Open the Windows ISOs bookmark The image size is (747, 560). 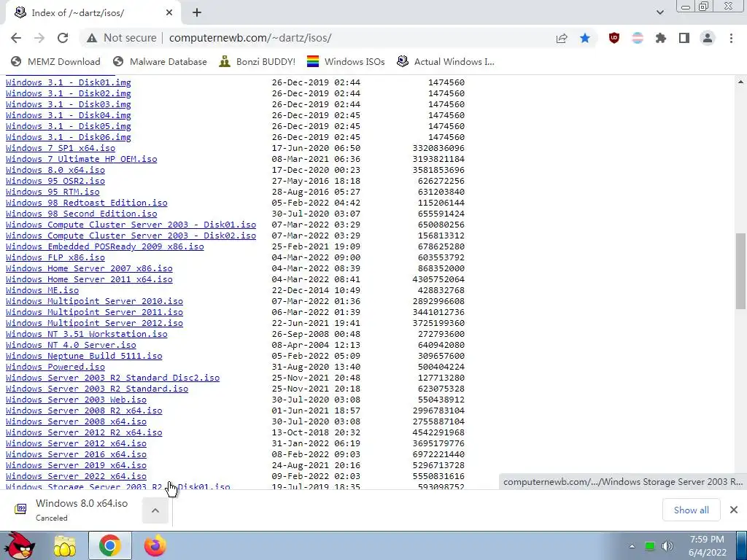pyautogui.click(x=346, y=61)
